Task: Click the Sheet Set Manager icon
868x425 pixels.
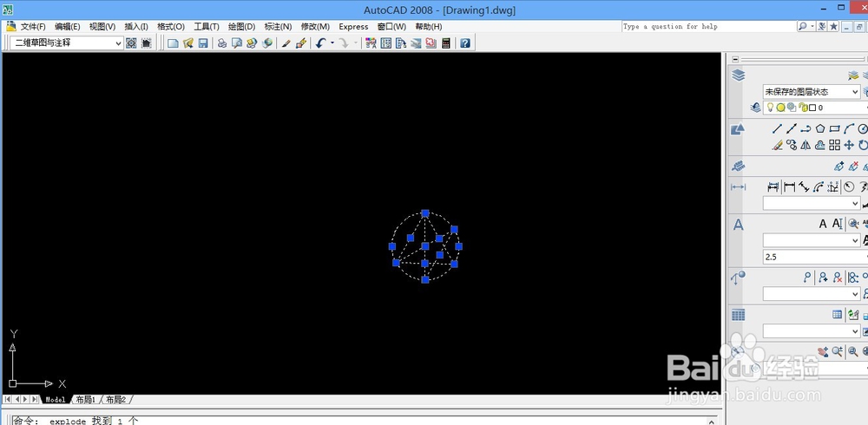Action: click(x=417, y=43)
